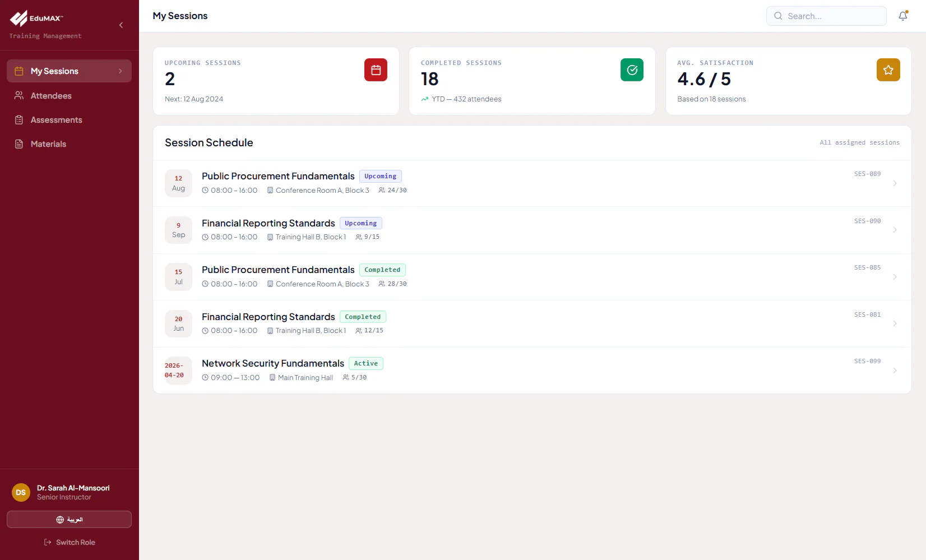Click the red upcoming sessions calendar icon
This screenshot has height=560, width=926.
[376, 70]
